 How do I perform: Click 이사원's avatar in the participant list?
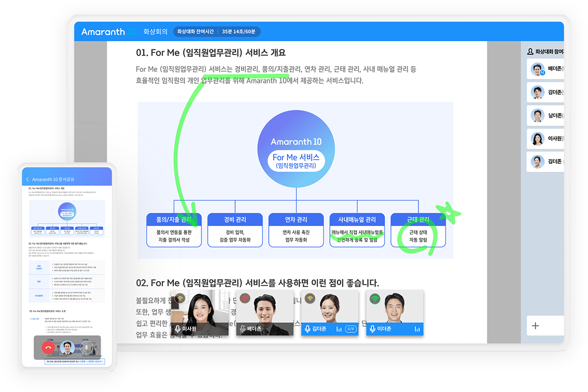click(537, 139)
